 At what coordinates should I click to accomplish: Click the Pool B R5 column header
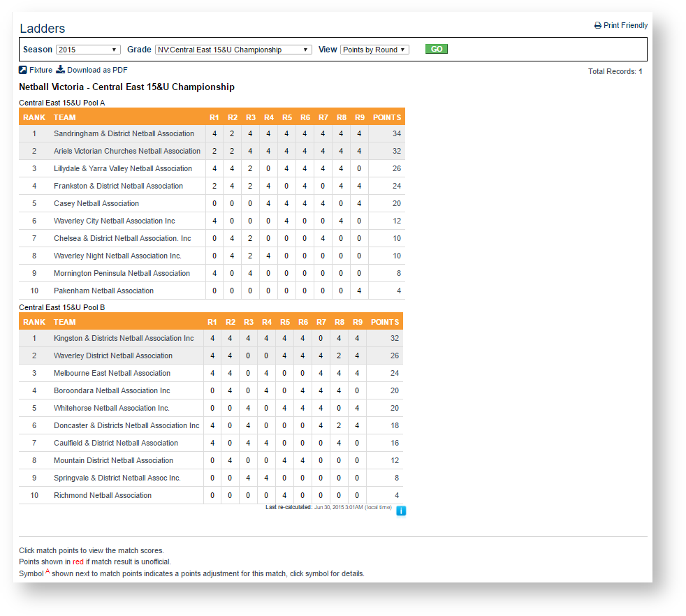tap(285, 322)
